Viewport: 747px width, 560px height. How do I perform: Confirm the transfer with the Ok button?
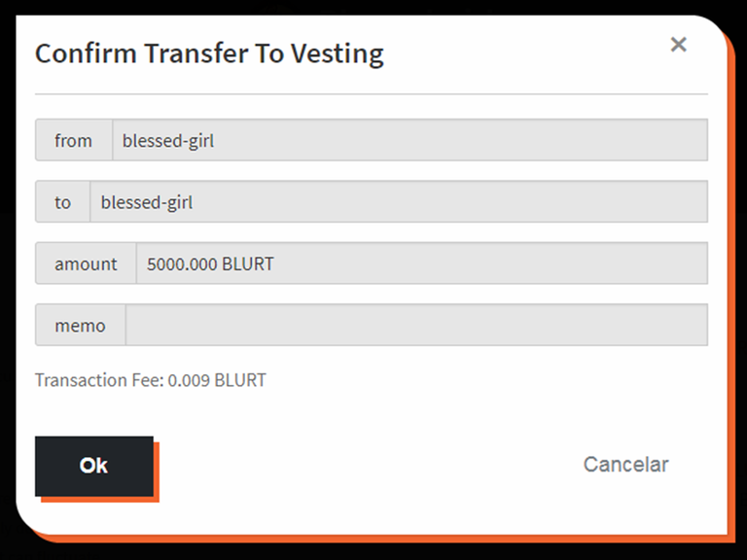tap(94, 467)
